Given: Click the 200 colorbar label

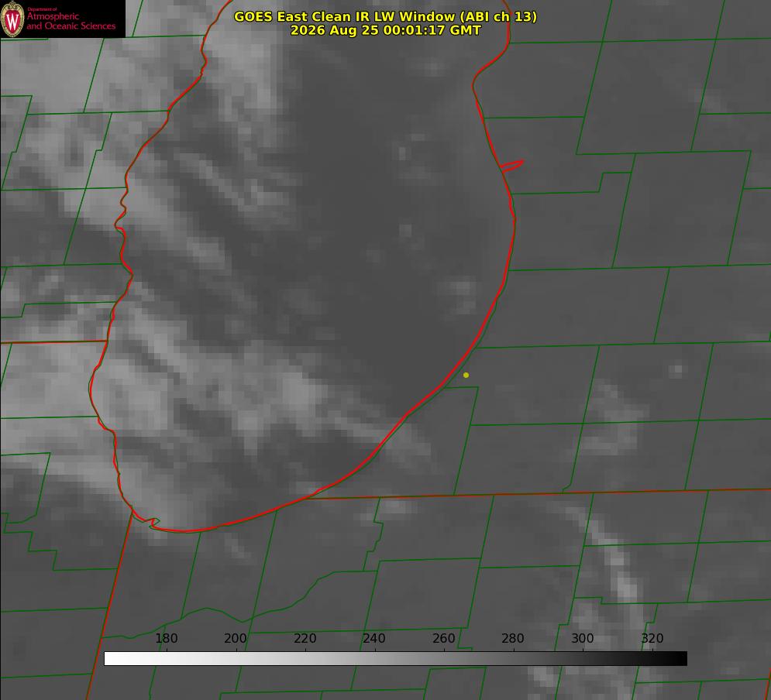Looking at the screenshot, I should (236, 638).
